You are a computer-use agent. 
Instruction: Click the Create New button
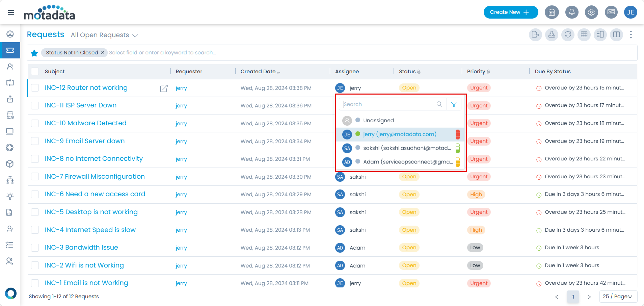(511, 12)
